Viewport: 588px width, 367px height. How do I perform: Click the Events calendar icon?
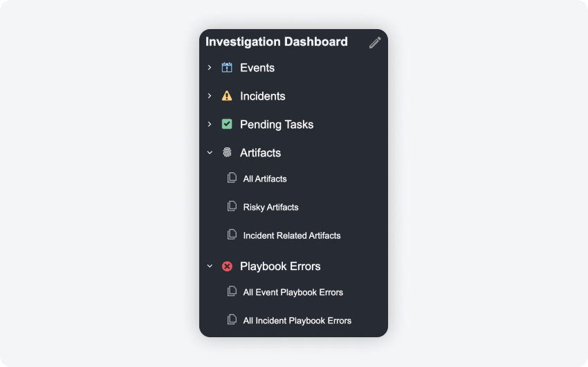(x=227, y=68)
